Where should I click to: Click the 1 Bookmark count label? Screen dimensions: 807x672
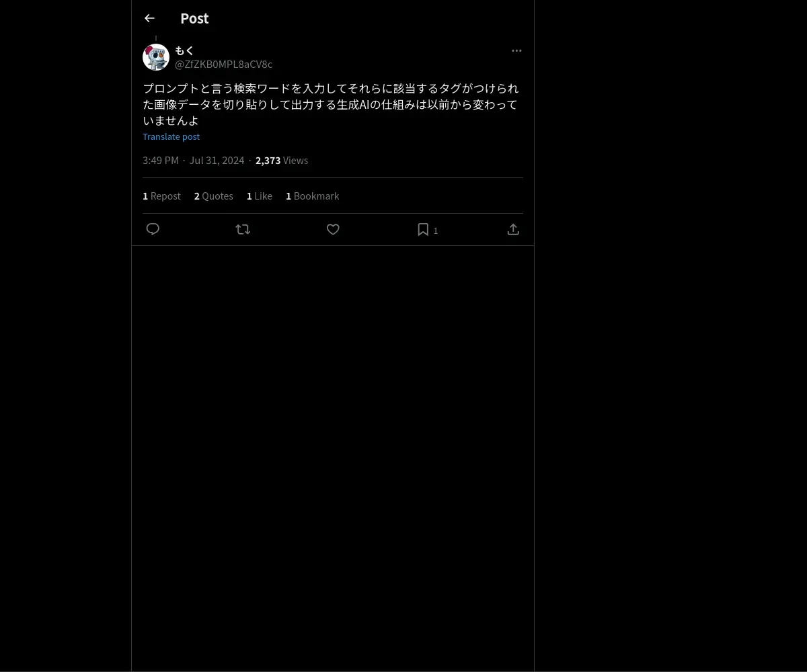tap(313, 196)
